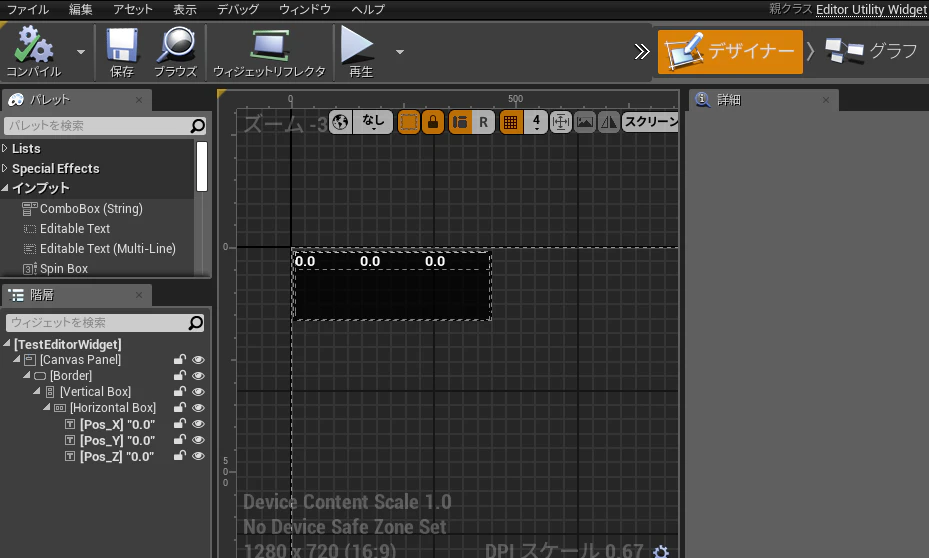Image resolution: width=929 pixels, height=558 pixels.
Task: Collapse the [TestEditorWidget] root node
Action: point(7,344)
